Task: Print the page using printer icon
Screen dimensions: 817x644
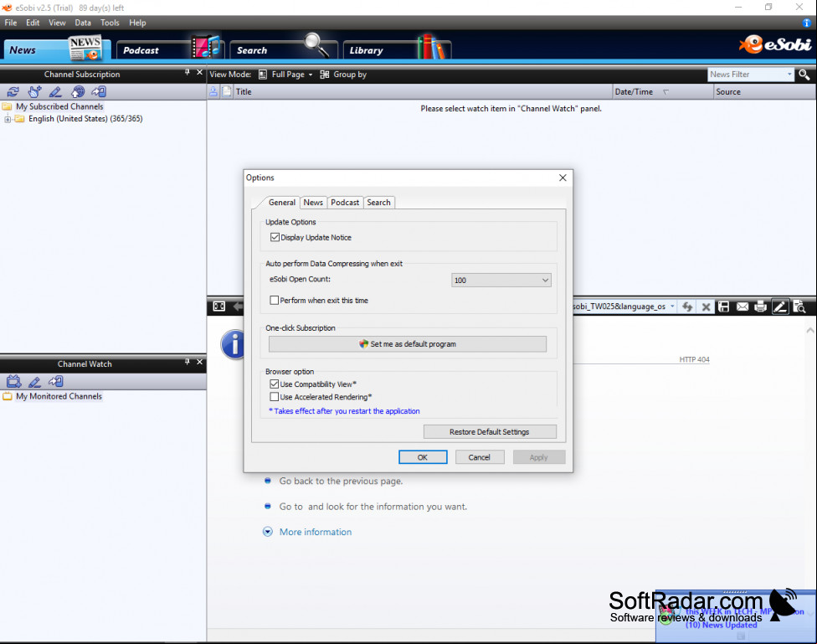Action: pos(761,307)
